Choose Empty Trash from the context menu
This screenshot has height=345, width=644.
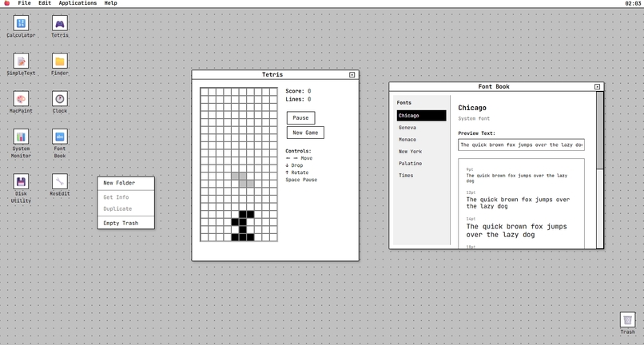125,223
